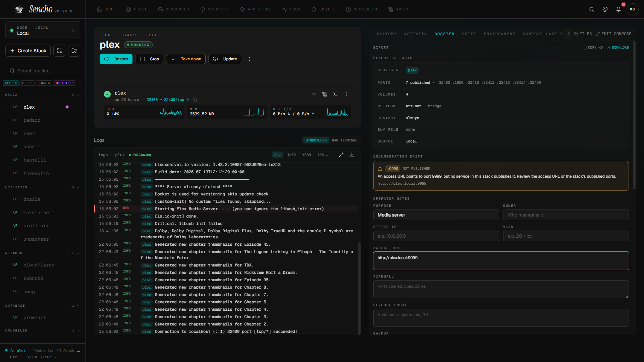
Task: Filter logs by ERR level
Action: coord(323,155)
